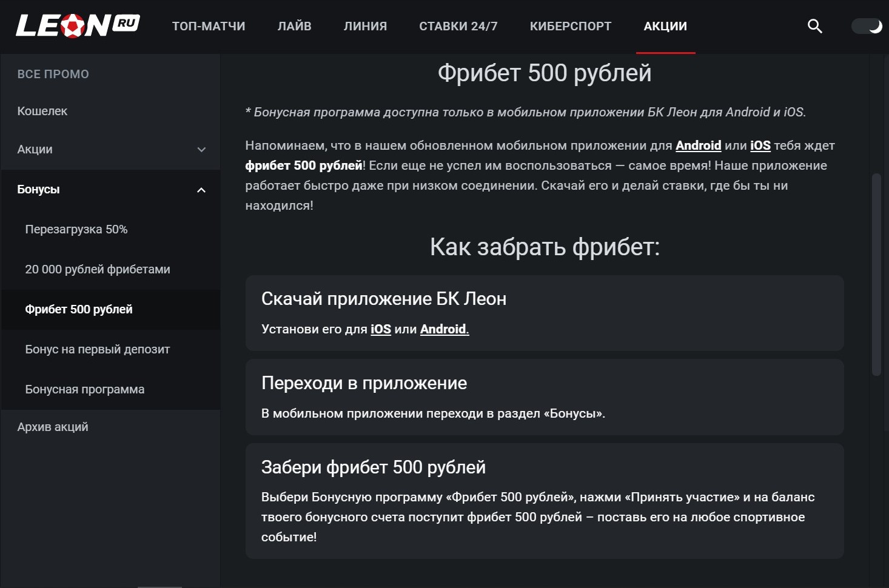Click Забери фрибет 500 рублей heading
Viewport: 889px width, 588px height.
pyautogui.click(x=374, y=467)
